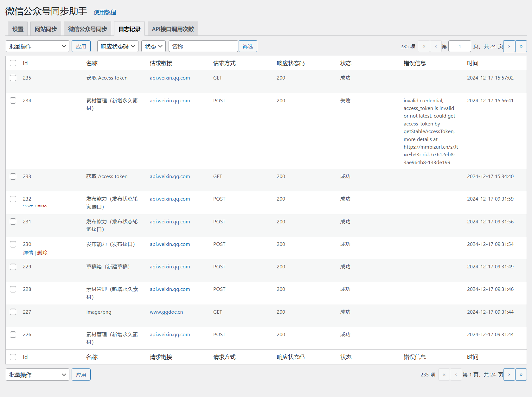The width and height of the screenshot is (532, 397).
Task: Click 失败 status in row 234
Action: click(345, 101)
